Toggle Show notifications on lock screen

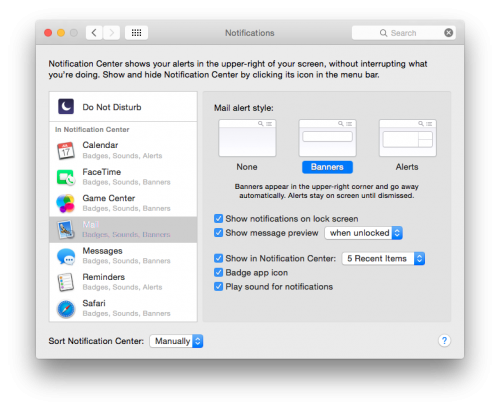[218, 219]
